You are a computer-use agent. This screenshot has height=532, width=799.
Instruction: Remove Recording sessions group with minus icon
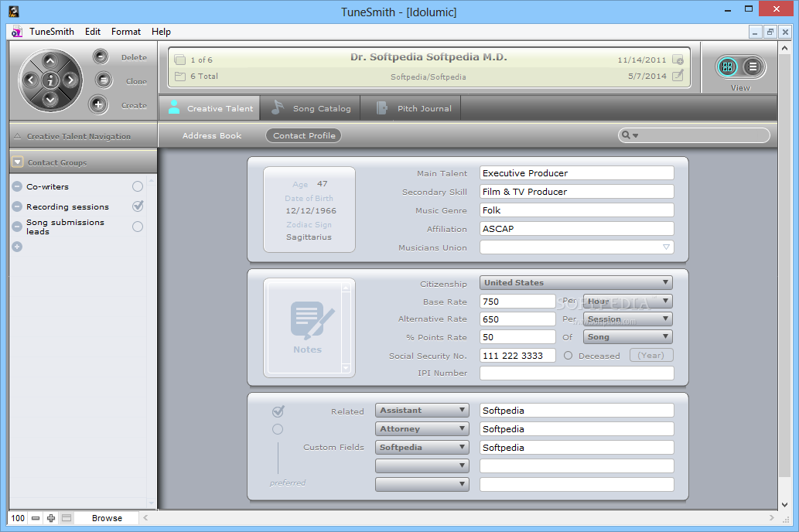pyautogui.click(x=17, y=206)
